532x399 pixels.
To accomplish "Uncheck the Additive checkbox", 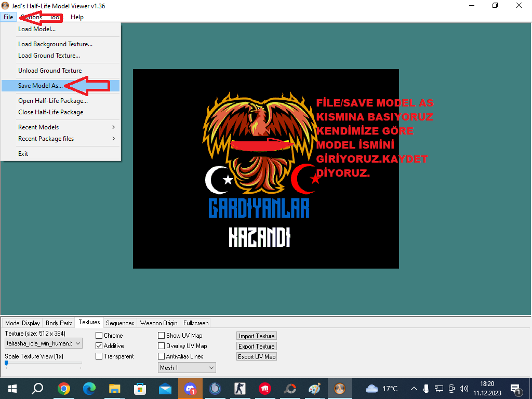I will (99, 346).
